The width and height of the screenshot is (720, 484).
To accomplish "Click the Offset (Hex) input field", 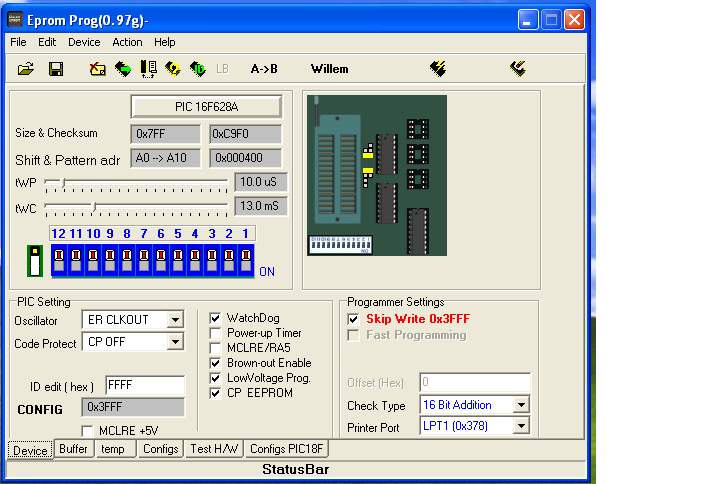I will tap(475, 382).
